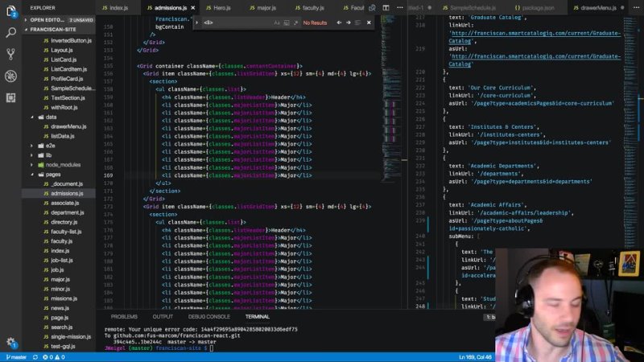Open single-mission.js in explorer
This screenshot has width=644, height=362.
coord(71,336)
